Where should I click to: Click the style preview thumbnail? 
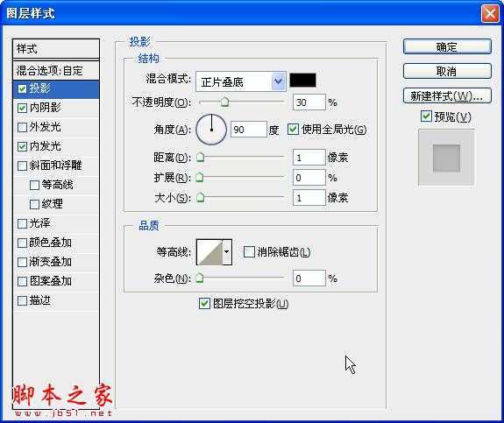coord(446,158)
